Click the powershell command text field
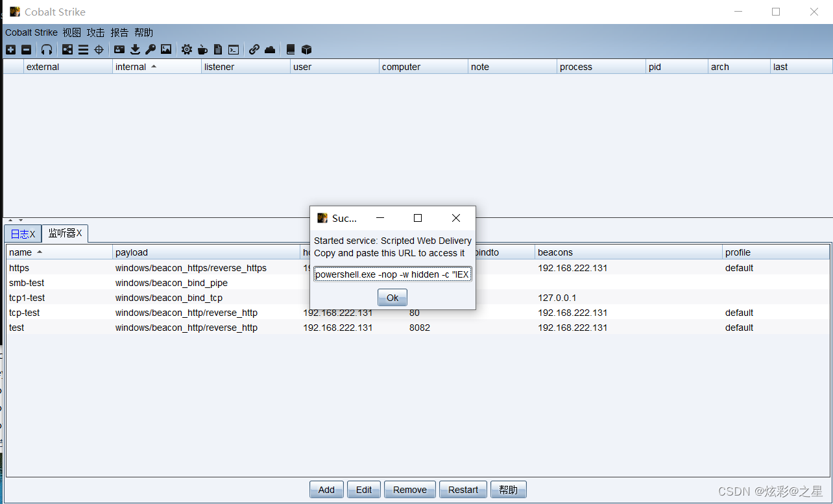833x504 pixels. click(x=392, y=274)
